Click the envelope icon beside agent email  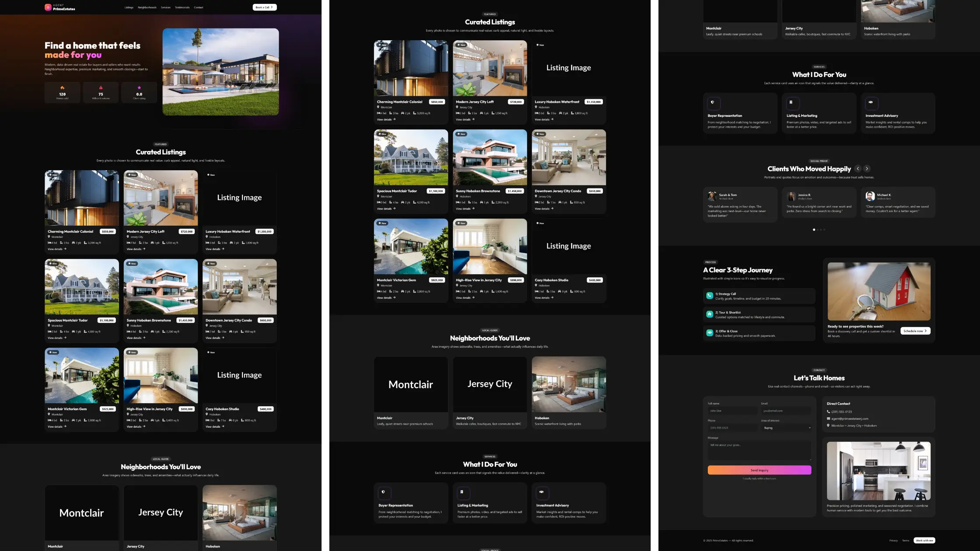coord(828,418)
